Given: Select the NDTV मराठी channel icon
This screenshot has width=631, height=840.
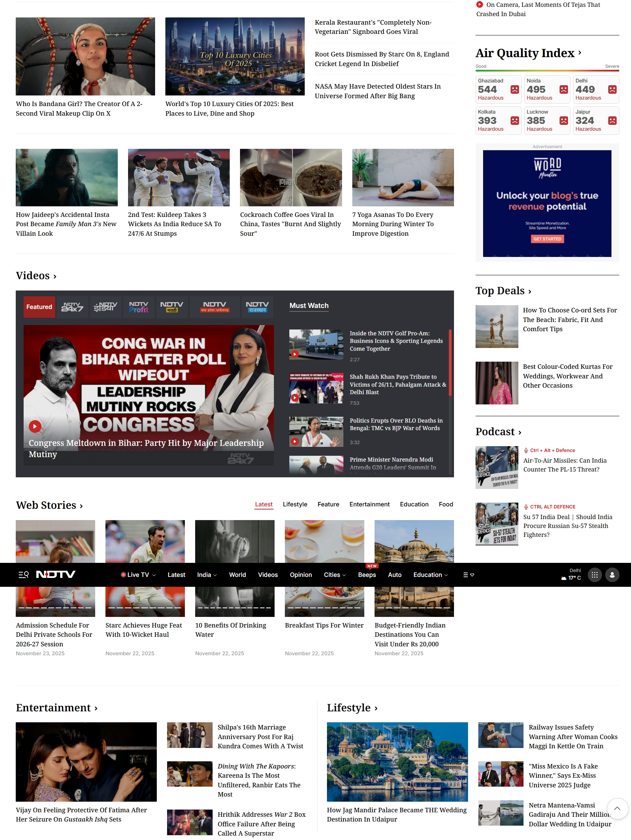Looking at the screenshot, I should pyautogui.click(x=172, y=307).
